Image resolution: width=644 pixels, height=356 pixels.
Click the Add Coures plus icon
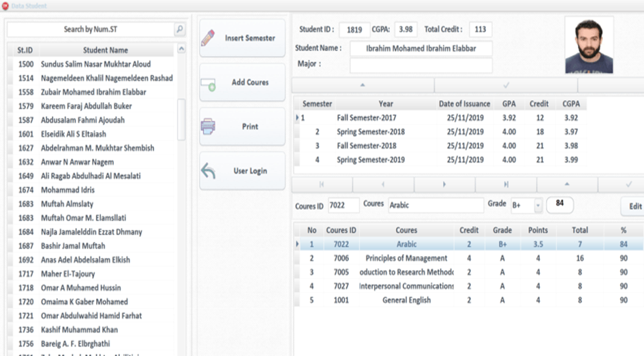(x=208, y=84)
